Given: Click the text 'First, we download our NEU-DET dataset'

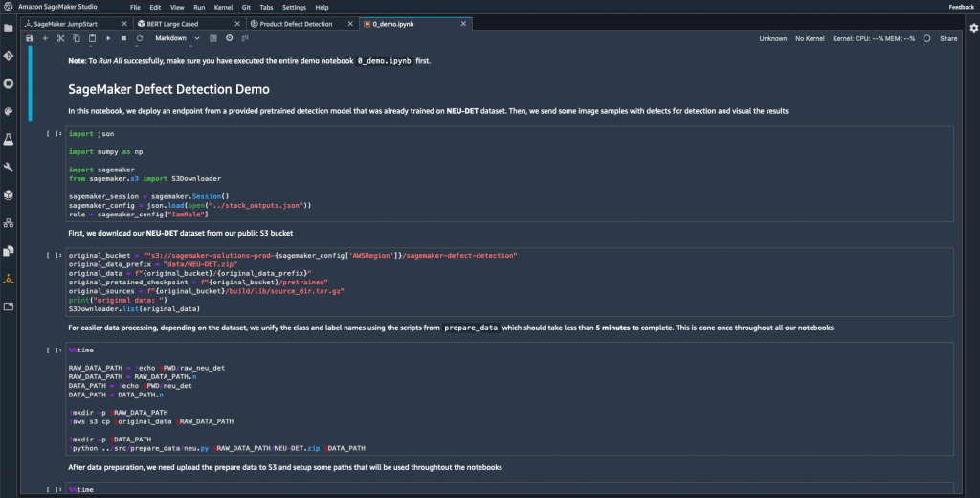Looking at the screenshot, I should coord(181,234).
